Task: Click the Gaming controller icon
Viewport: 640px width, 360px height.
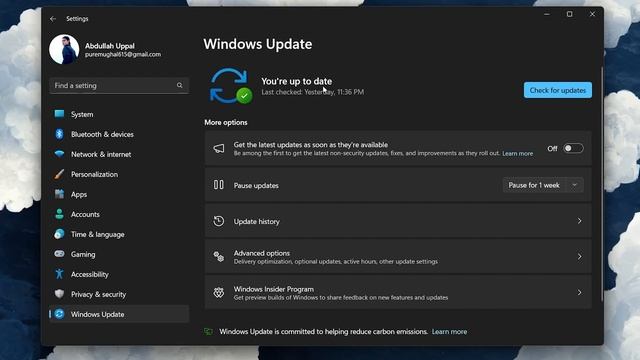Action: coord(59,254)
